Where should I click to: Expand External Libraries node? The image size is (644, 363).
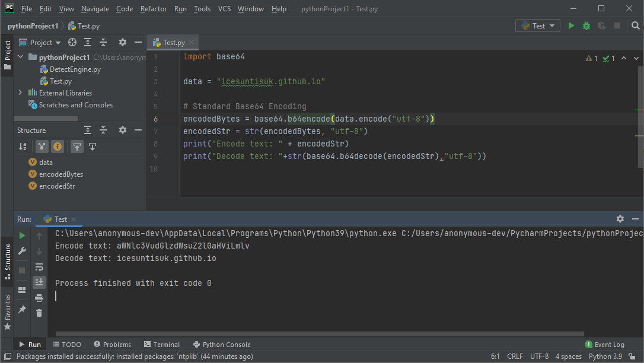(21, 93)
